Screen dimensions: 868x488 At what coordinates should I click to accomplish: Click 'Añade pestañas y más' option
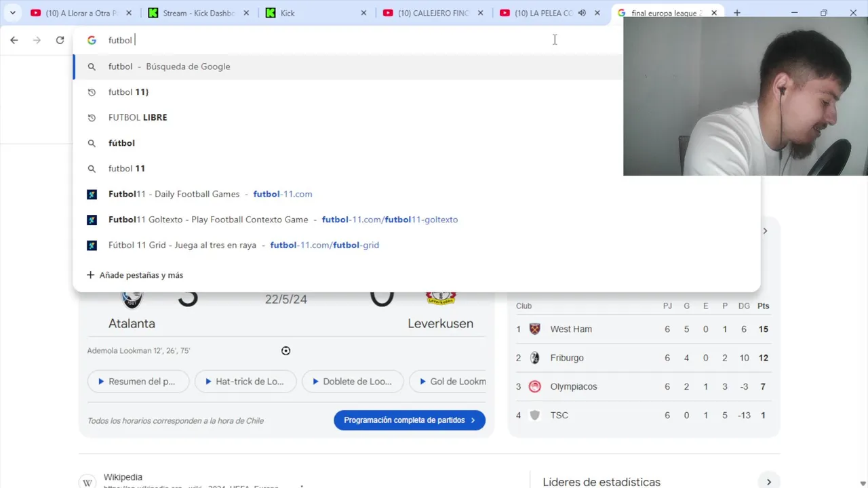click(135, 275)
